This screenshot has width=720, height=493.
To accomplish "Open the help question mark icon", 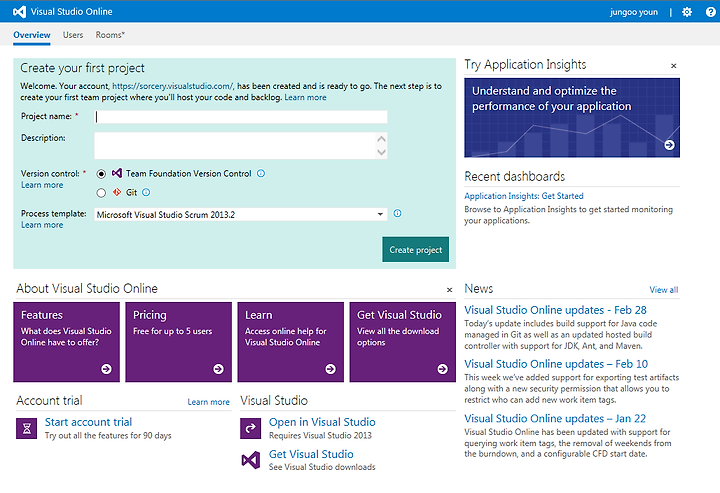I will (710, 12).
